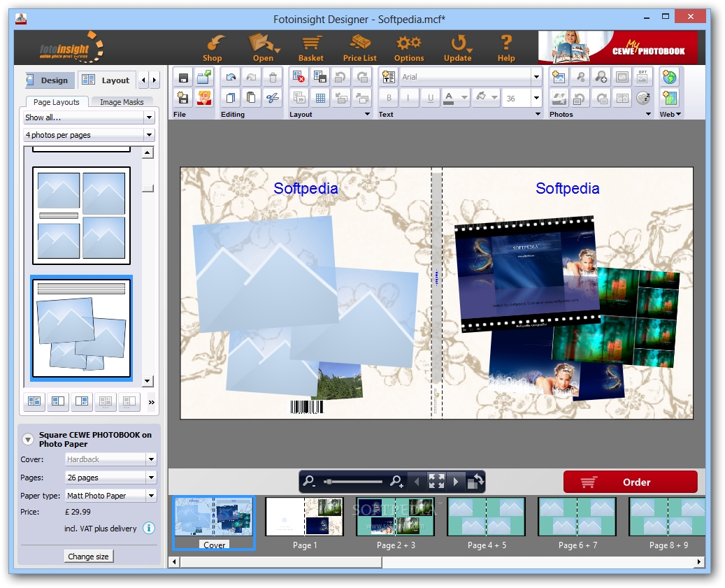Open the Arial font dropdown
The height and width of the screenshot is (588, 725).
[x=536, y=77]
